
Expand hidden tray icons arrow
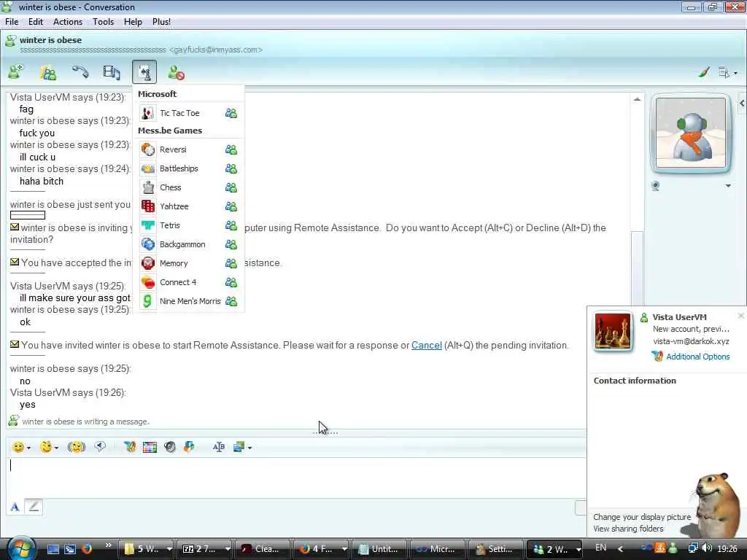click(620, 548)
